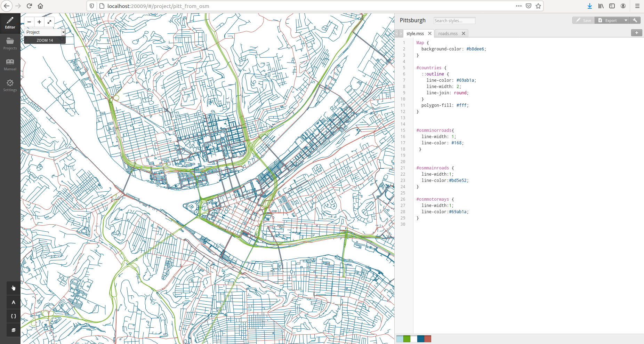644x344 pixels.
Task: Pick the dark blue color swatch
Action: [x=421, y=339]
